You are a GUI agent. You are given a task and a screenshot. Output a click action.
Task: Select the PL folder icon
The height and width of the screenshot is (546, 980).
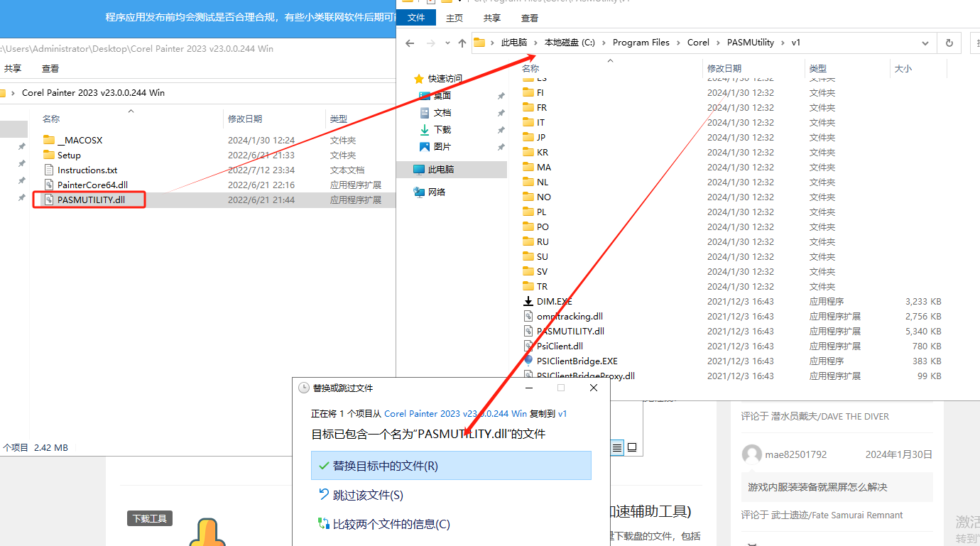pyautogui.click(x=528, y=212)
